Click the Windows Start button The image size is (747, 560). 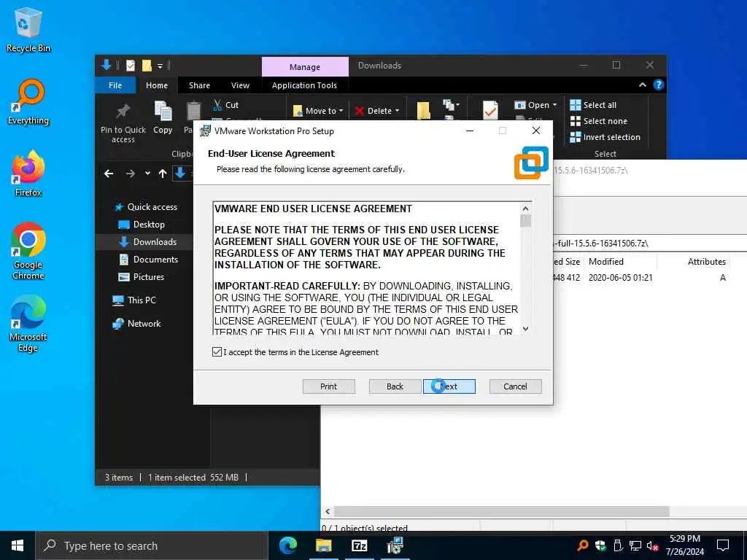(18, 545)
